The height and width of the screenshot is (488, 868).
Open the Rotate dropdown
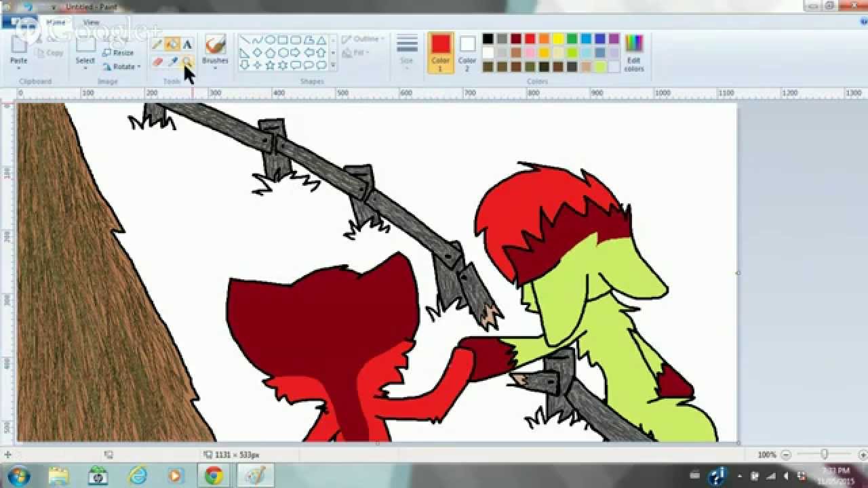pyautogui.click(x=122, y=66)
